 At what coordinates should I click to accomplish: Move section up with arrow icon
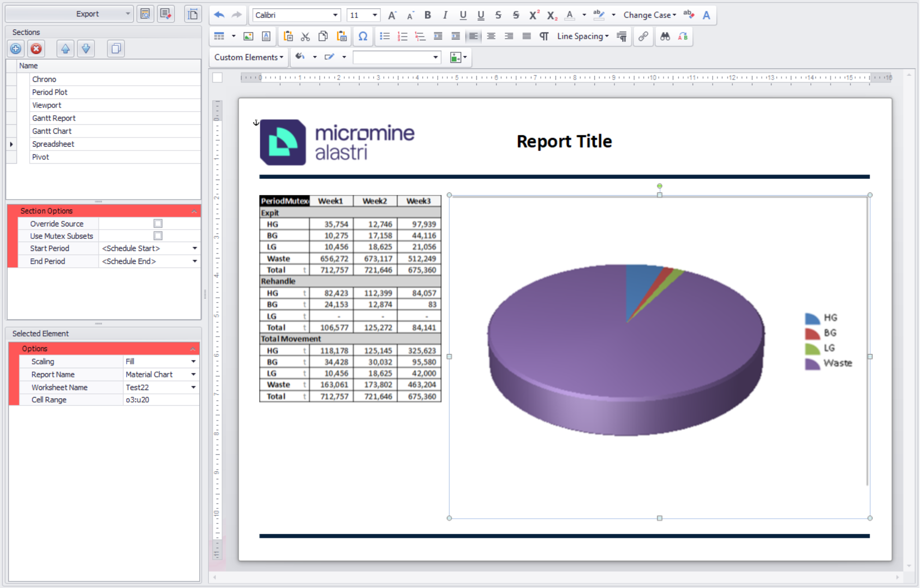pos(65,49)
